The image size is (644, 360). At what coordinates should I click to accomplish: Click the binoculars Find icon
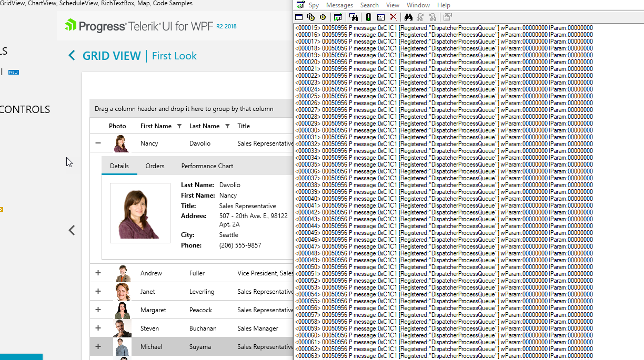[x=408, y=17]
